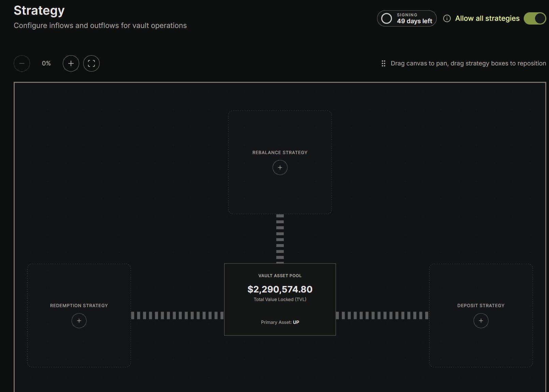Click Total Value Locked (TVL) caption
The width and height of the screenshot is (549, 392).
click(280, 299)
